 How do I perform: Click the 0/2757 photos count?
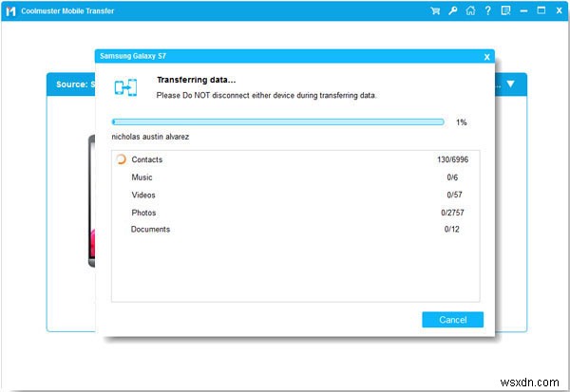(452, 213)
